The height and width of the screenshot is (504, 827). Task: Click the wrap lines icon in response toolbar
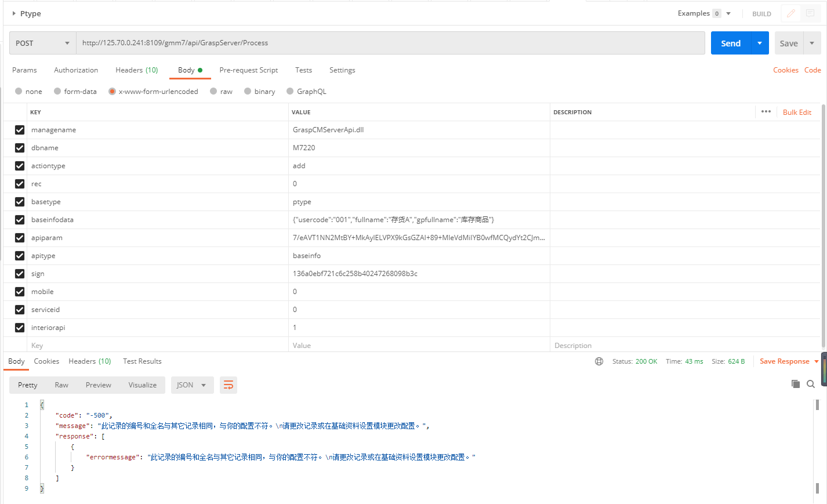tap(228, 385)
